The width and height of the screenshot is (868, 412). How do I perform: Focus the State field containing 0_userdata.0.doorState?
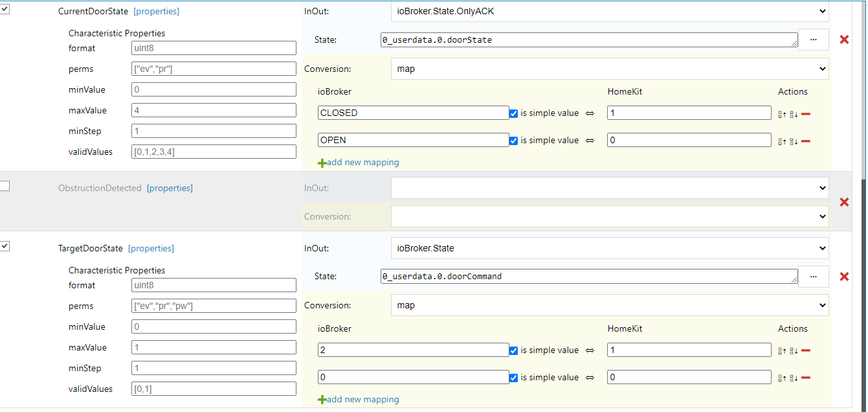[x=589, y=40]
